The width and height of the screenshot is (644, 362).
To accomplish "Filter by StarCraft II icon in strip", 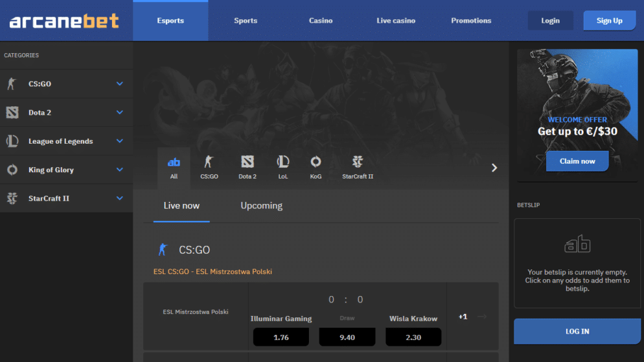I will [358, 162].
